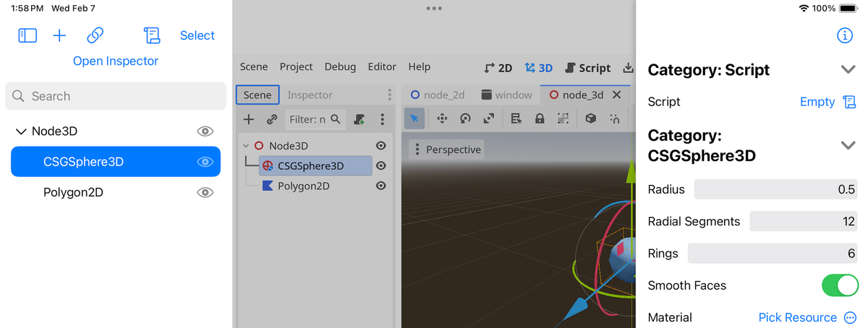
Task: Toggle Use Snap icon in viewport toolbar
Action: click(614, 118)
